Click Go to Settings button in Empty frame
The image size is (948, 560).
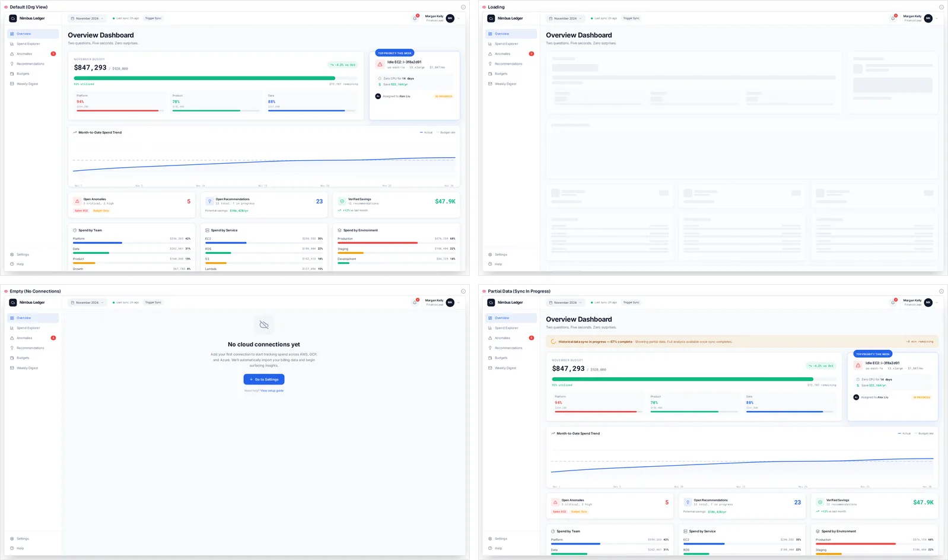[x=264, y=379]
